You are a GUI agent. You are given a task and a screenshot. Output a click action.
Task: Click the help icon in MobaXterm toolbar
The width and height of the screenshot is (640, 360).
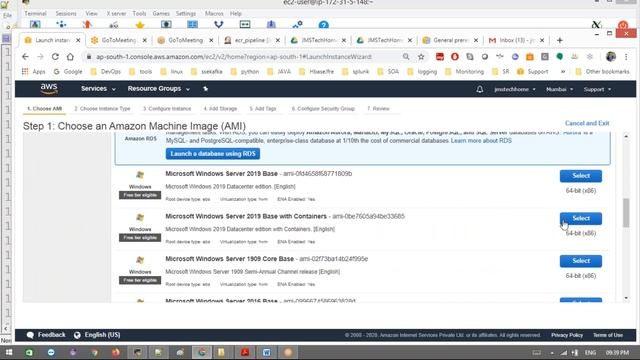324,25
